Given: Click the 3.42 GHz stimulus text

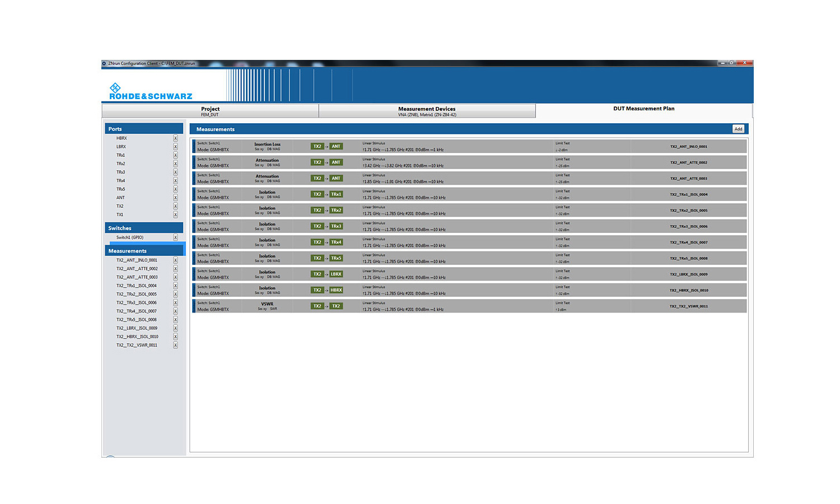Looking at the screenshot, I should 403,166.
